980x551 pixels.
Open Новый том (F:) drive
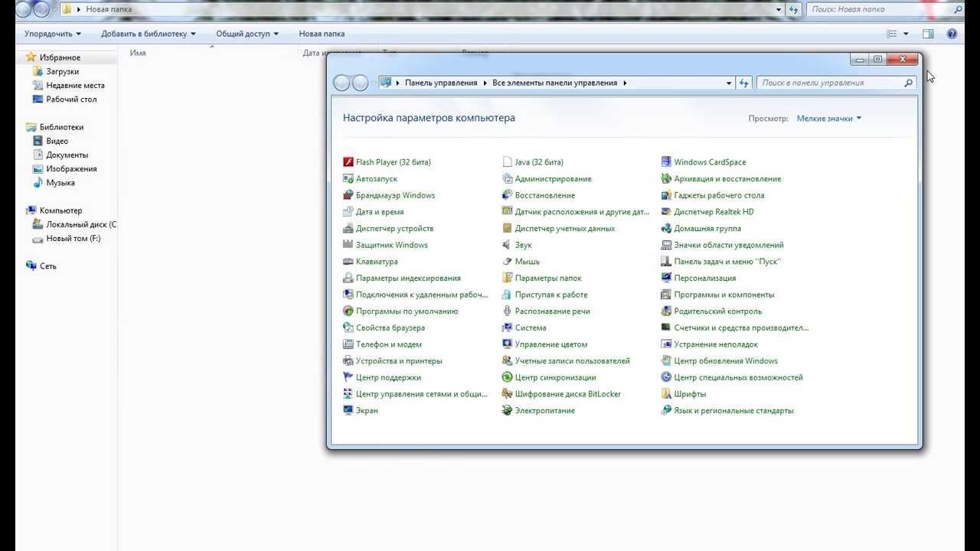click(73, 239)
